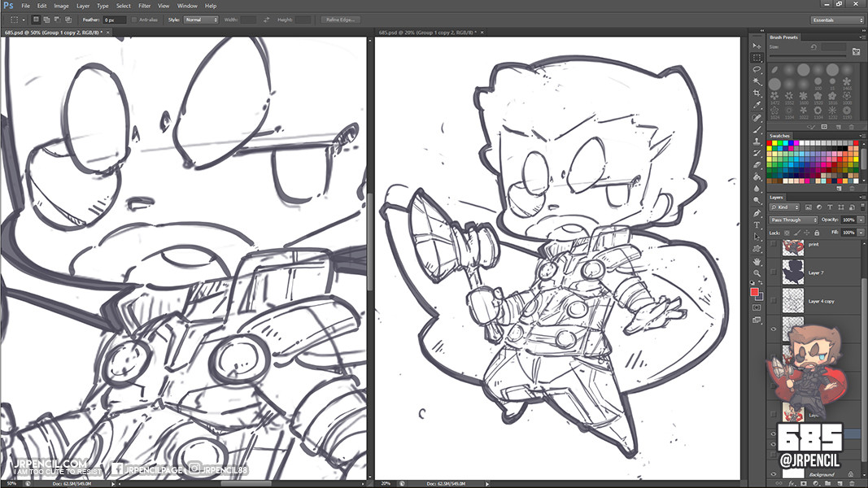This screenshot has width=868, height=488.
Task: Click Add to selection icon in options bar
Action: coord(46,20)
